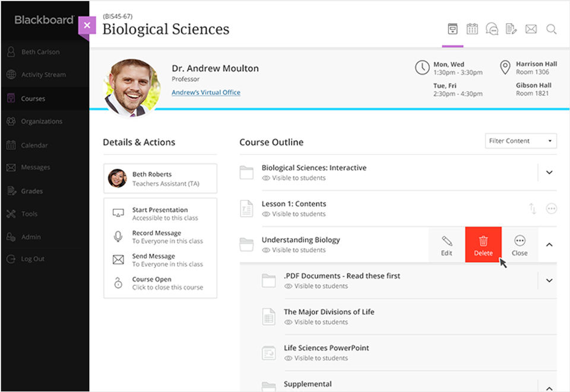
Task: Go to Activity Stream in sidebar
Action: pos(43,74)
